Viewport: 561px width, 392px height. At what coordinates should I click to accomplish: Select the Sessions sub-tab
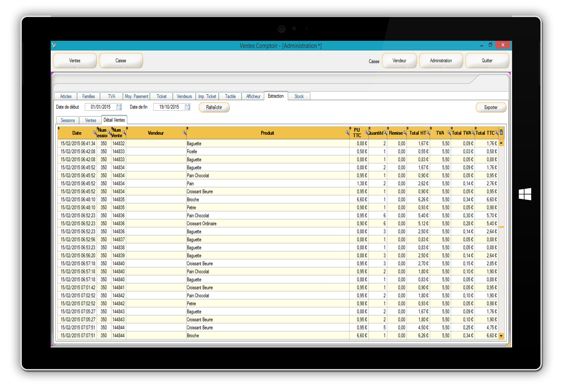[x=68, y=120]
